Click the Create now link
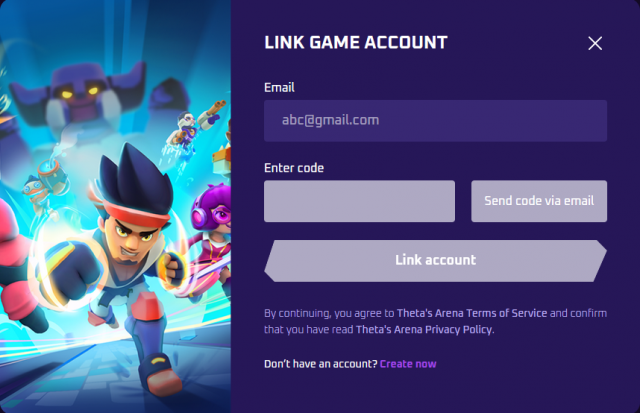This screenshot has width=640, height=413. tap(408, 364)
